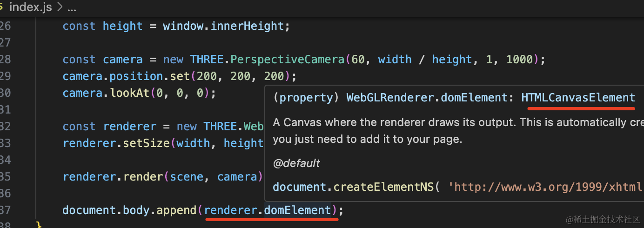Click line number 28 in gutter
Viewport: 644px width, 228px height.
click(5, 60)
